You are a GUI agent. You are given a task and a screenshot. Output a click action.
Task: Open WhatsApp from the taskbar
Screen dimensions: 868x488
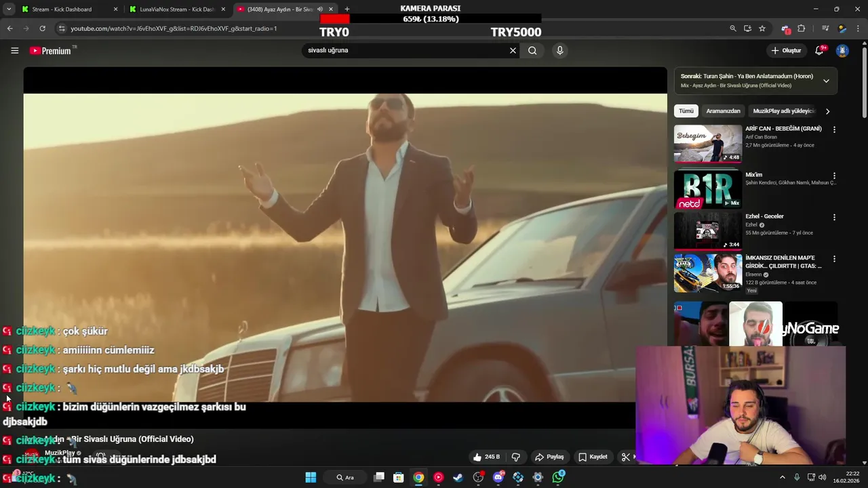click(558, 477)
